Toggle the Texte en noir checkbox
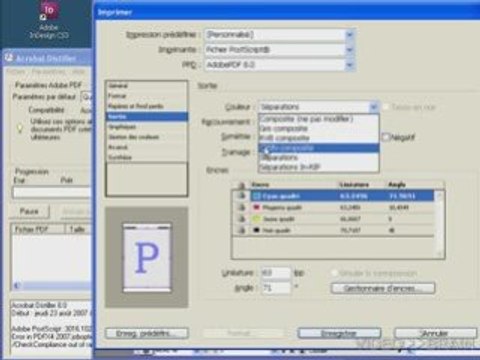 [x=386, y=107]
